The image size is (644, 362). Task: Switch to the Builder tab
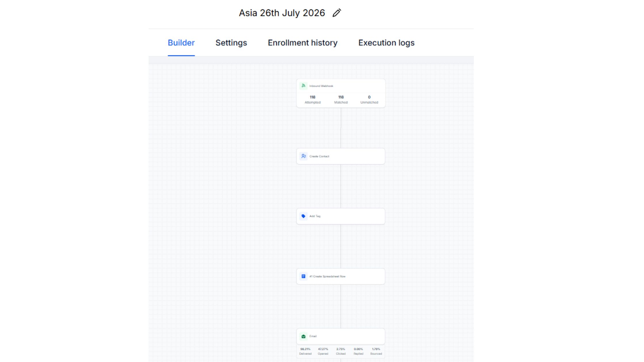181,43
